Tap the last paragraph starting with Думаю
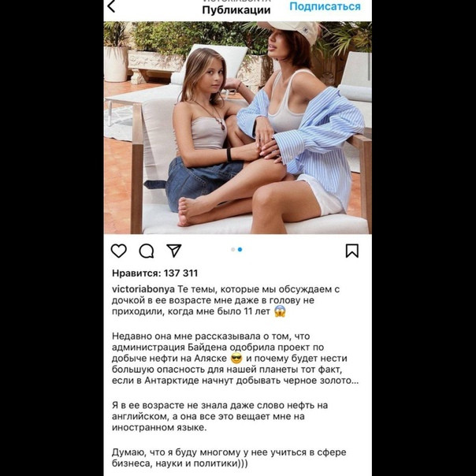This screenshot has width=476, height=476. 229,458
